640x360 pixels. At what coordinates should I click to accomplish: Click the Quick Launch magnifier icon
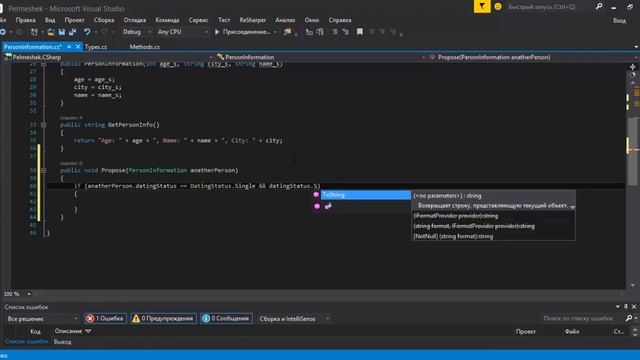tap(599, 7)
